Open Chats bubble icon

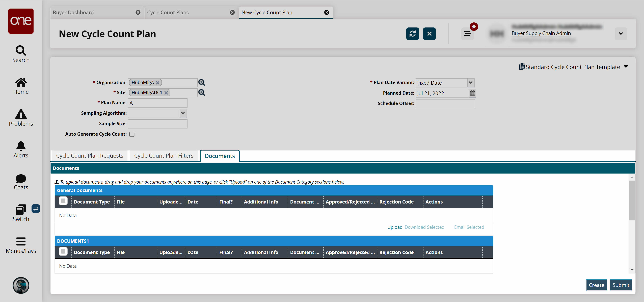coord(21,181)
